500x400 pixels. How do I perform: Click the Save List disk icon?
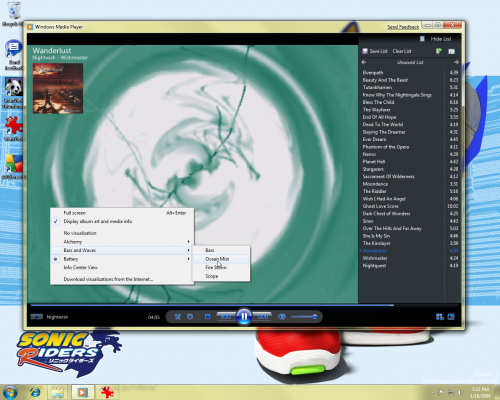365,51
